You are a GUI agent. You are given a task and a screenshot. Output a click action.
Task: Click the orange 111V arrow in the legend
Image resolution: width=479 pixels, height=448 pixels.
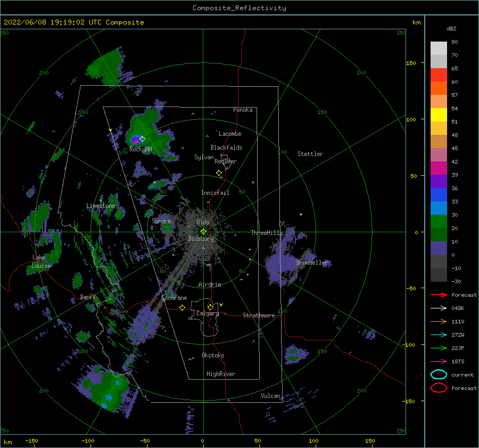tap(439, 321)
